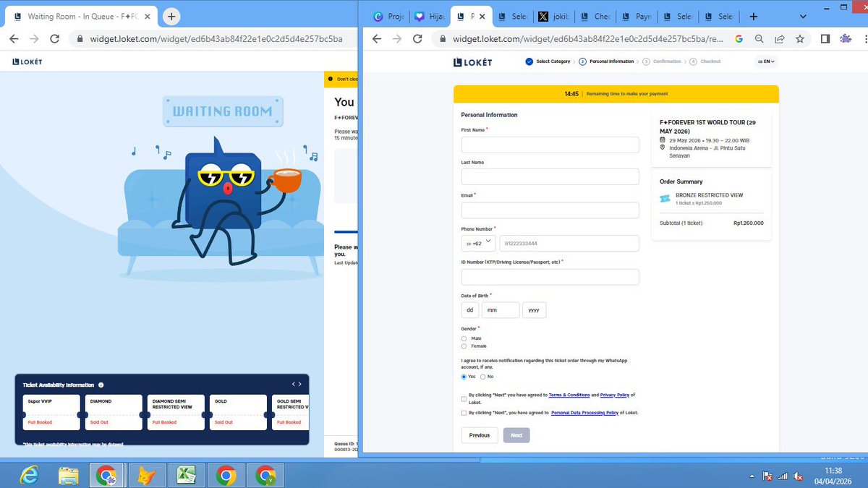Open the Chrome side panel
Screen dimensions: 868x488
point(827,39)
